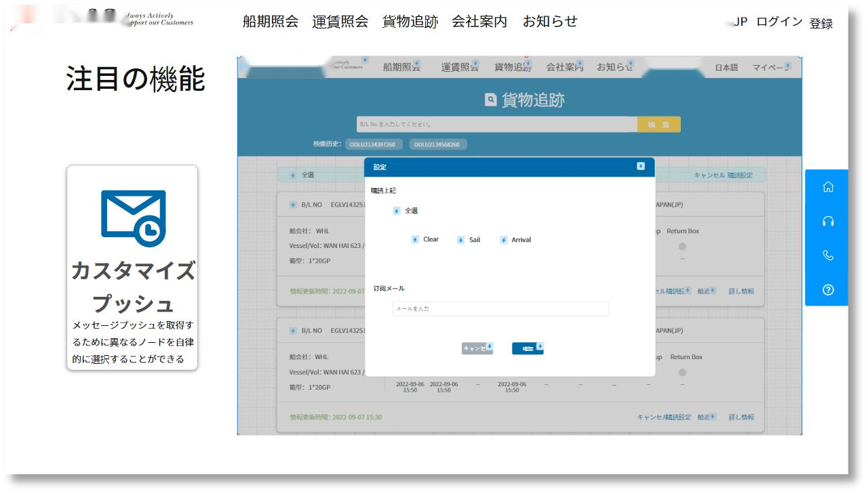The image size is (868, 494).
Task: Open customer service headset icon
Action: pos(827,222)
